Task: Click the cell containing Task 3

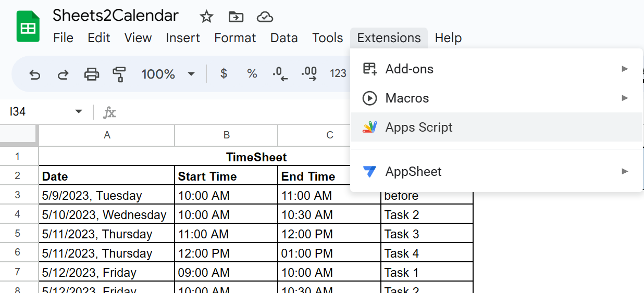Action: click(426, 234)
